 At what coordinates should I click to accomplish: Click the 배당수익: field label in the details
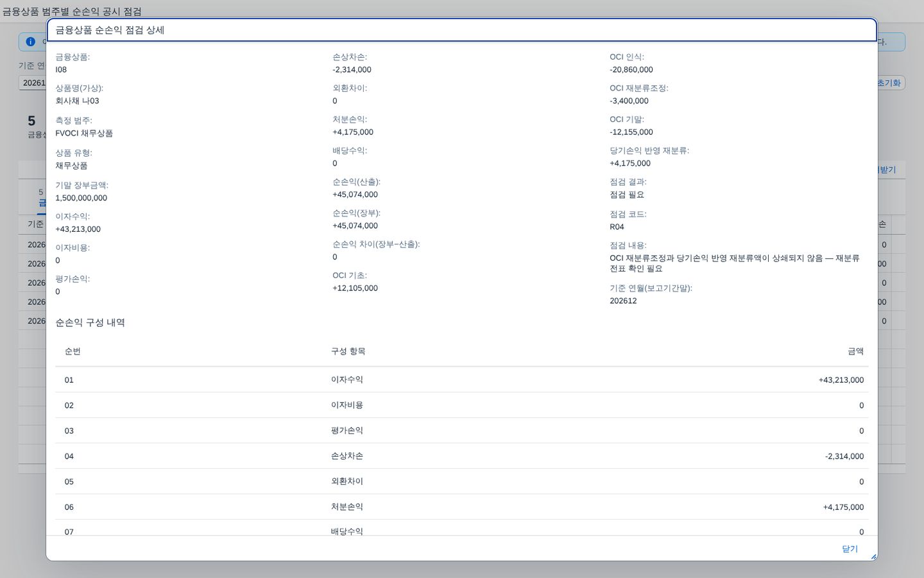350,150
